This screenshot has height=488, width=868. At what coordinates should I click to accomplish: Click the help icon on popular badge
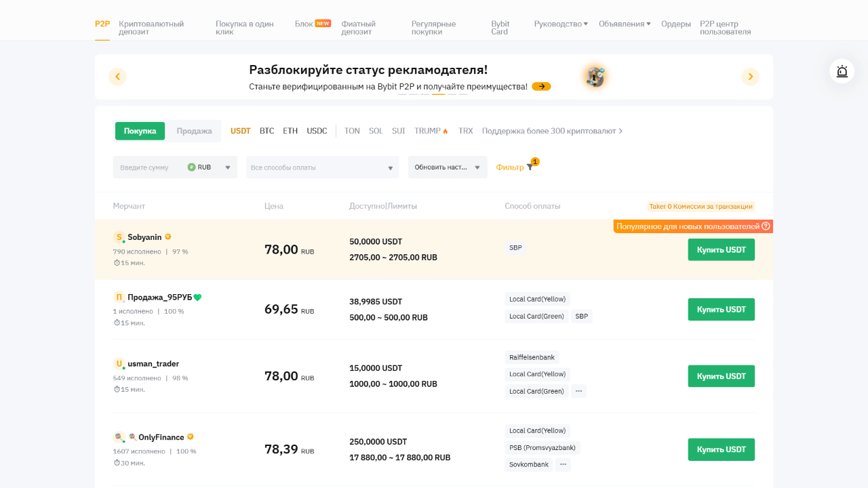click(x=766, y=226)
